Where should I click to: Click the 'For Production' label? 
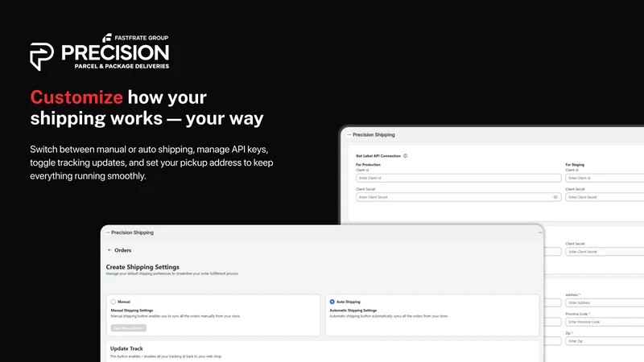tap(368, 165)
